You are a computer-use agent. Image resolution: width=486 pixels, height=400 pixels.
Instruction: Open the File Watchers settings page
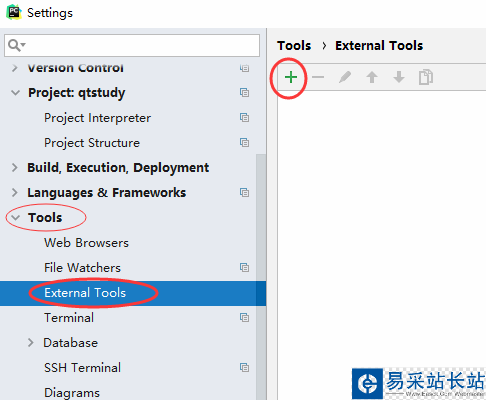[82, 268]
